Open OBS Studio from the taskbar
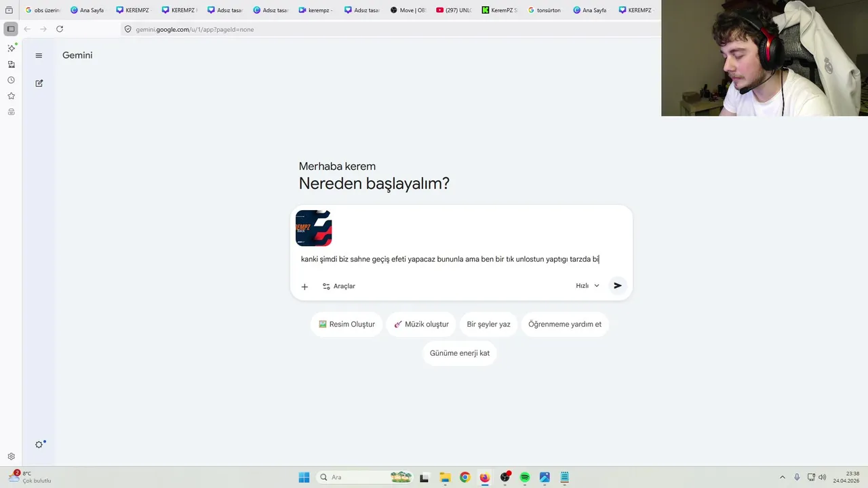Viewport: 868px width, 488px height. [x=505, y=477]
